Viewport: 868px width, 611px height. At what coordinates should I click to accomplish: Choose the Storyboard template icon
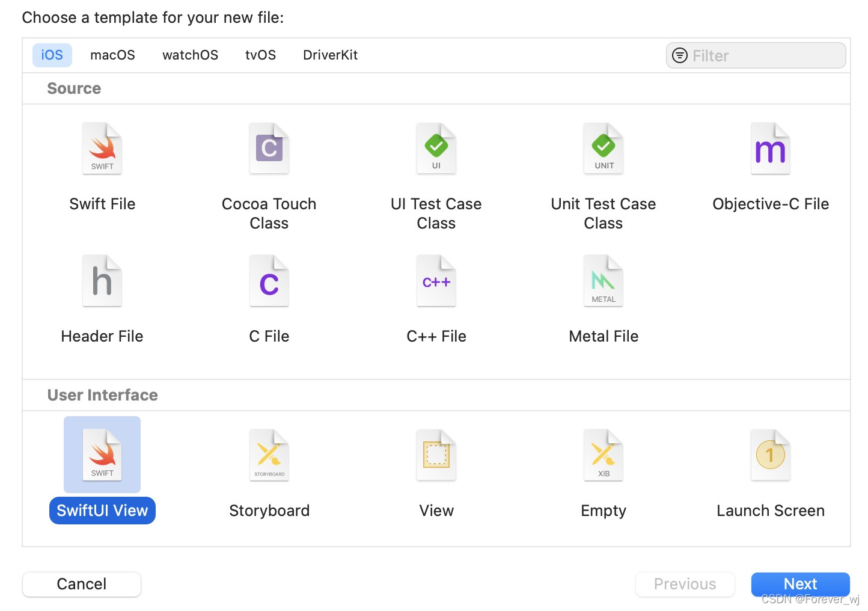[269, 455]
